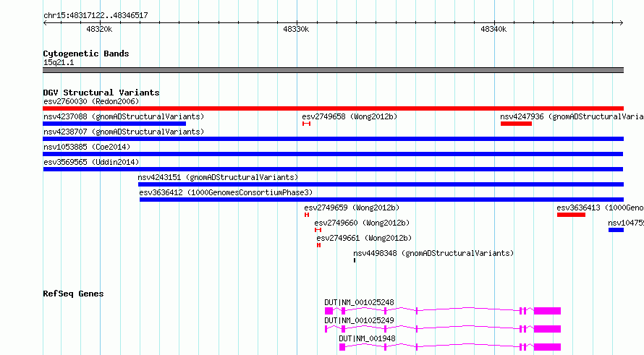Open the nsv4237088 label link
Image resolution: width=644 pixels, height=355 pixels.
124,116
